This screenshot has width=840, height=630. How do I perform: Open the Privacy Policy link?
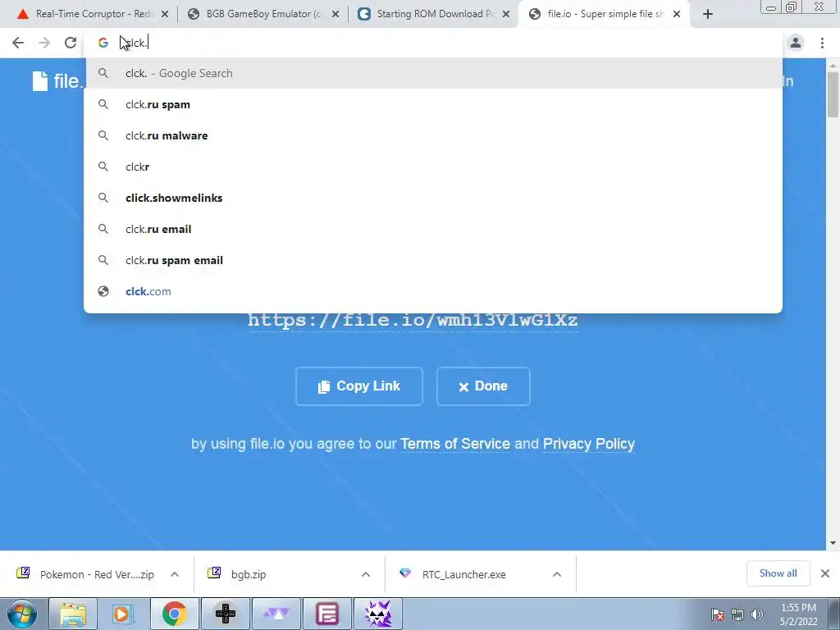pyautogui.click(x=589, y=444)
